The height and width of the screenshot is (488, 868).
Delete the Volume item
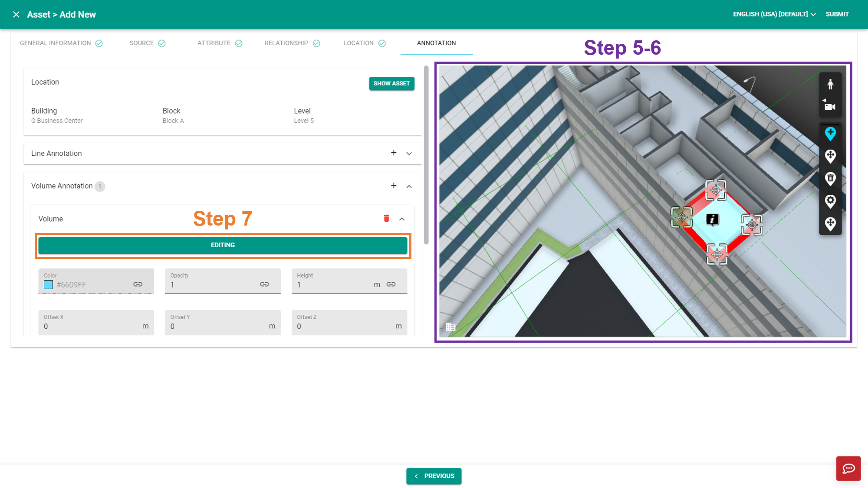point(386,218)
